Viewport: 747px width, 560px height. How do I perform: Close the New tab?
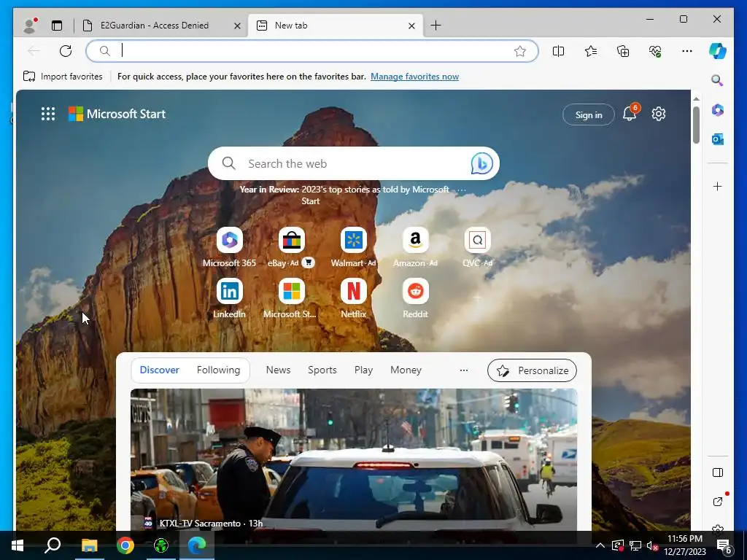tap(411, 26)
